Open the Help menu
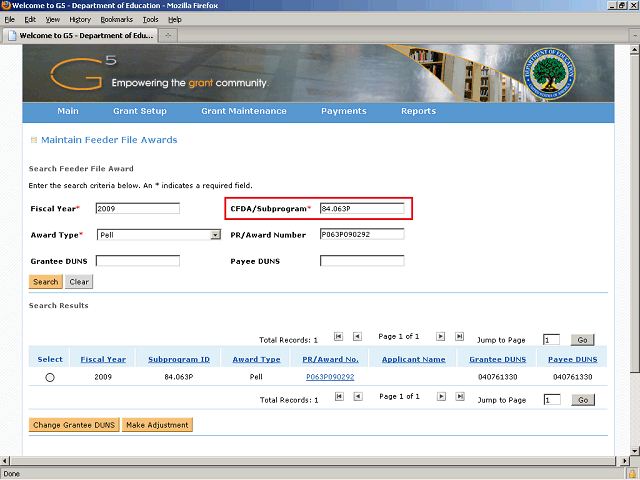Screen dimensions: 640x480 (x=175, y=20)
